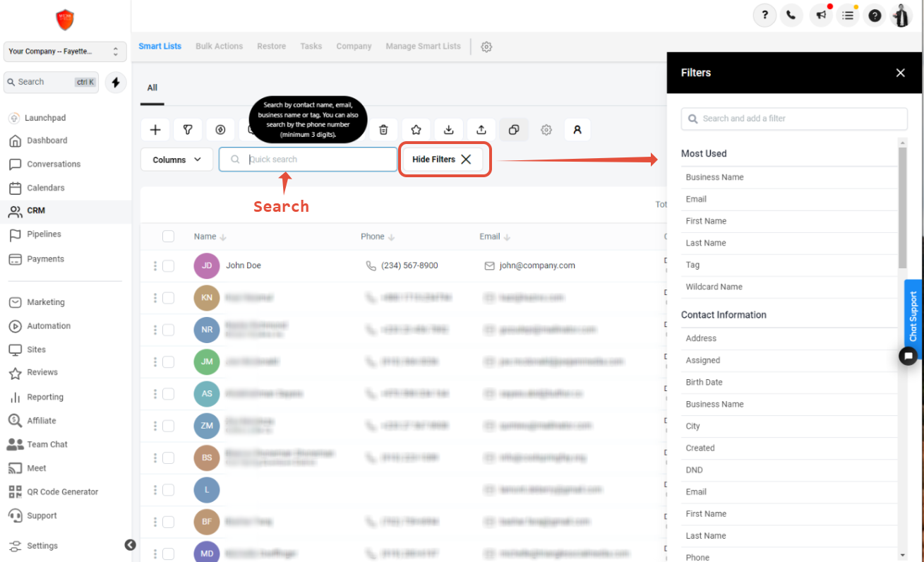Screen dimensions: 924x562
Task: Click the JD avatar of John Doe
Action: [x=207, y=265]
